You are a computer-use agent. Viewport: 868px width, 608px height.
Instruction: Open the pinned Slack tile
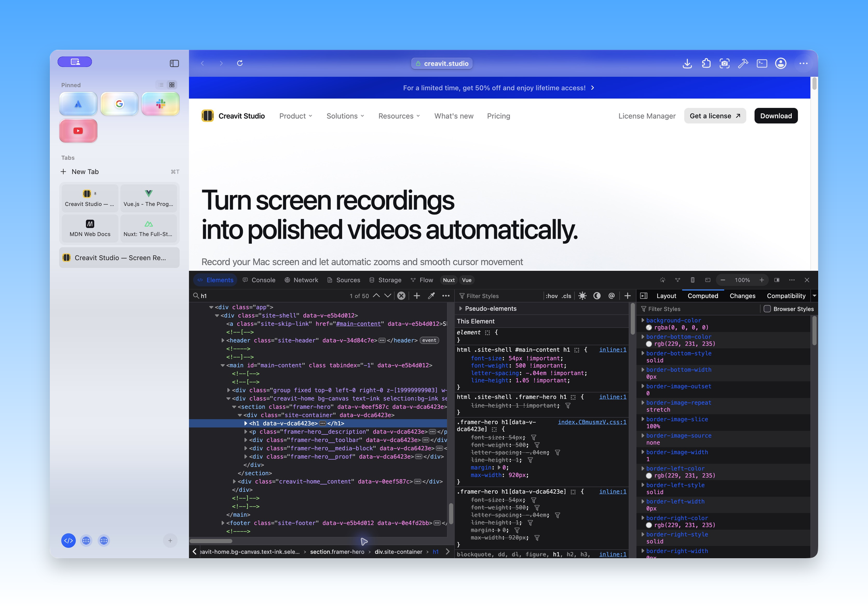click(160, 104)
